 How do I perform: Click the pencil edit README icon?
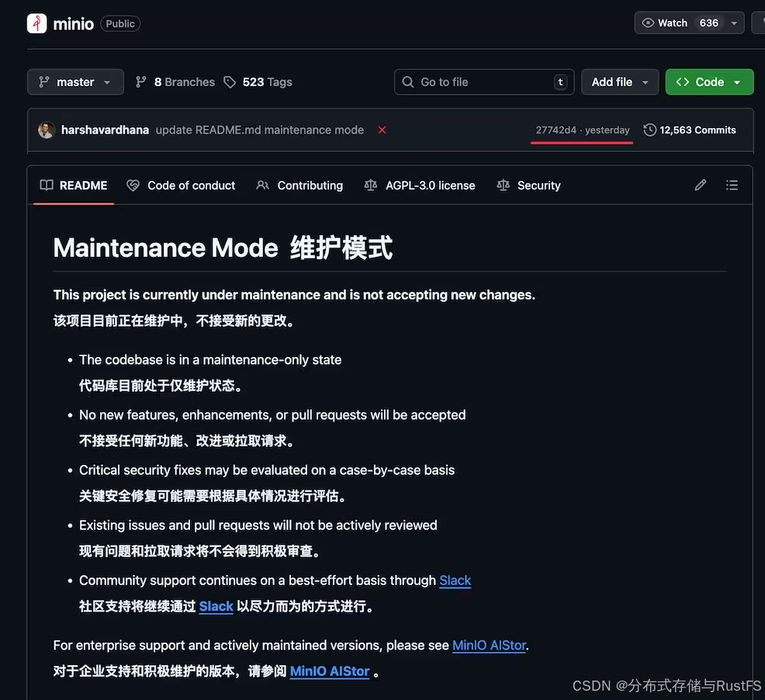700,185
